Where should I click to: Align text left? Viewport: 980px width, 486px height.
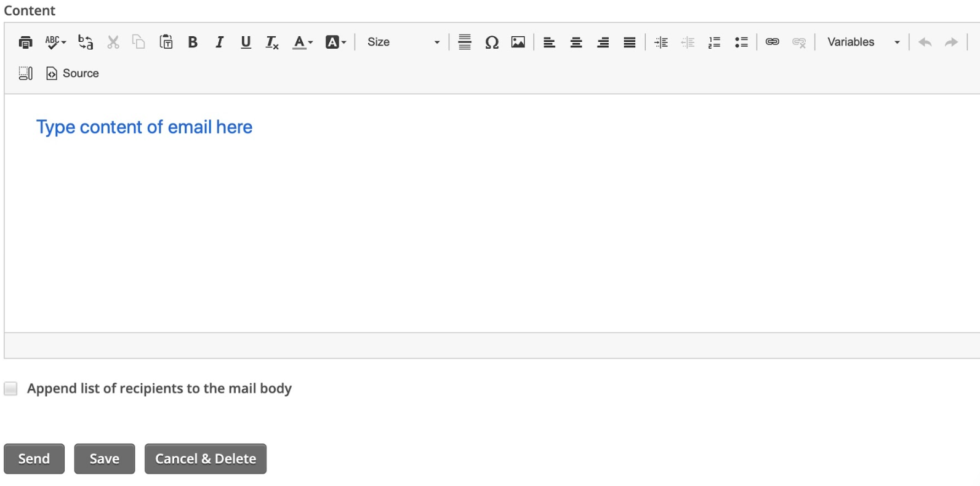tap(549, 42)
